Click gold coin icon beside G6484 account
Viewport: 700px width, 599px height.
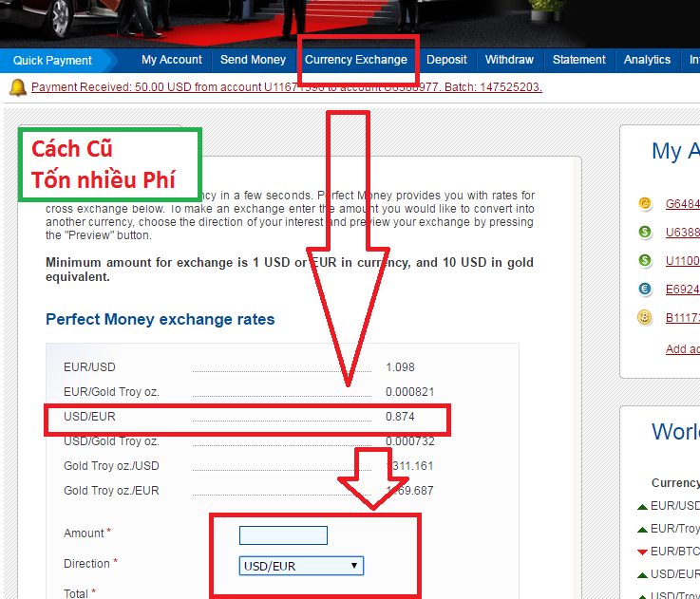[645, 203]
